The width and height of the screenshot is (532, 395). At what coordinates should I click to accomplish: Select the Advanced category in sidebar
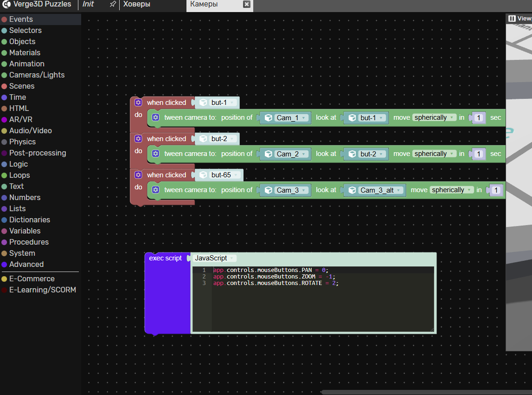click(x=26, y=264)
